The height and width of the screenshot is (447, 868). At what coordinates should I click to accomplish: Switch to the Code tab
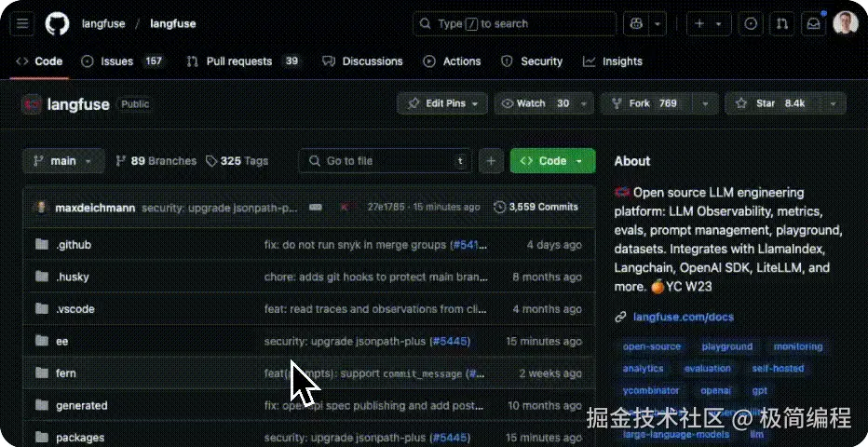[x=39, y=61]
